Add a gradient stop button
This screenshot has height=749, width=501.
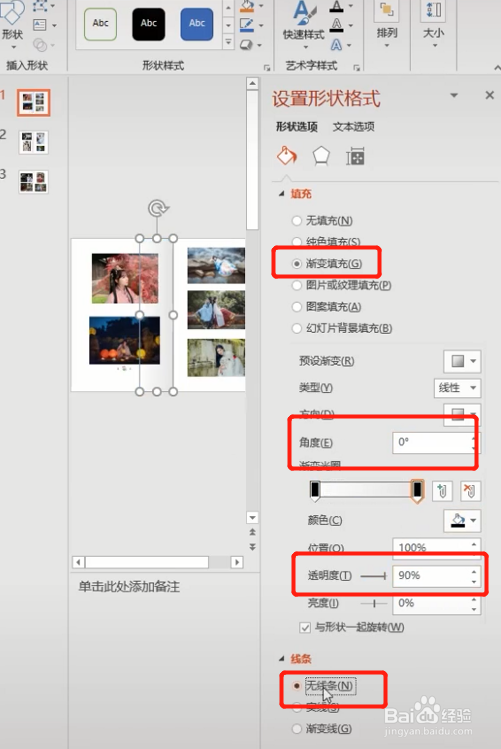coord(442,491)
